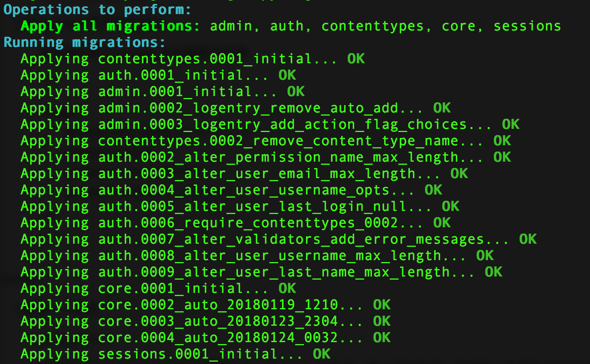Image resolution: width=590 pixels, height=364 pixels.
Task: Click admin.0003_logentry_add_action_flag_choices text
Action: click(282, 124)
